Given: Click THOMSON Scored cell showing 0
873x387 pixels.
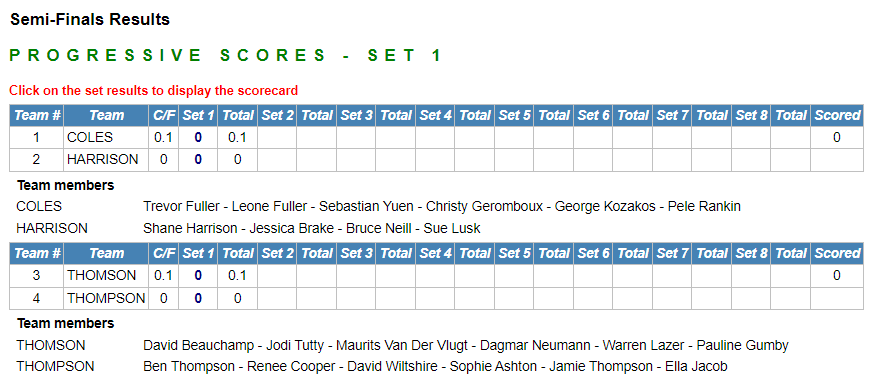Looking at the screenshot, I should tap(837, 276).
